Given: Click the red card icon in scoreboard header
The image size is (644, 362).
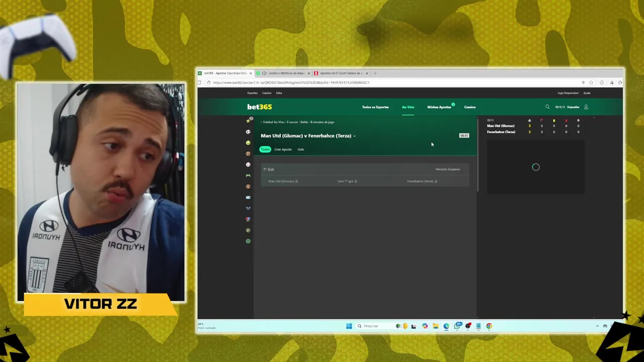Looking at the screenshot, I should tap(566, 121).
